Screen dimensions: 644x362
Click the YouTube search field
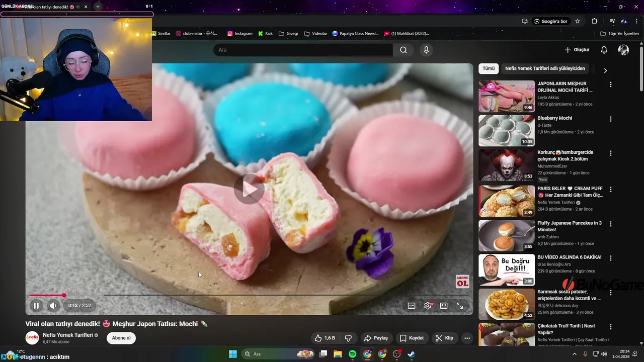(x=303, y=50)
